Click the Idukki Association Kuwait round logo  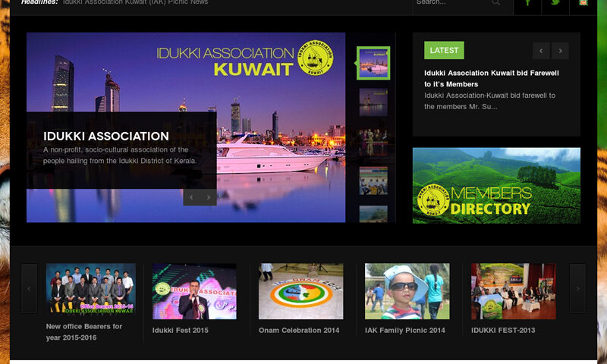[x=315, y=58]
